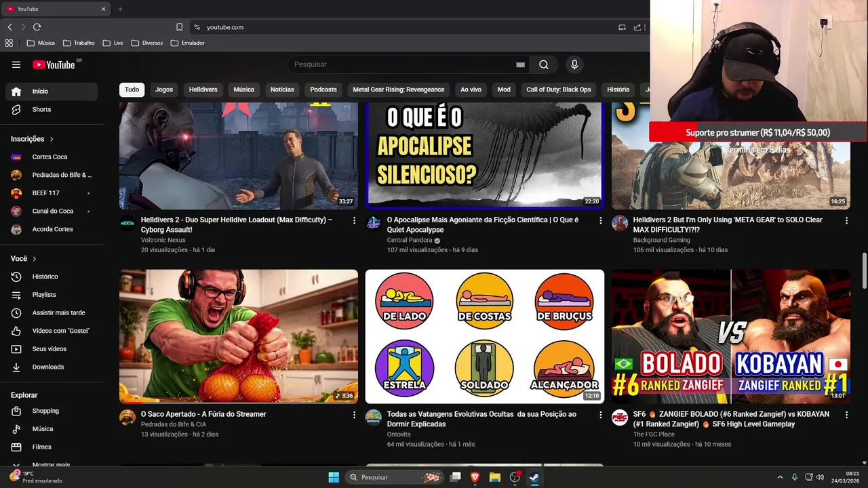Viewport: 868px width, 488px height.
Task: Open Voltronic Nexus channel link
Action: pyautogui.click(x=163, y=240)
